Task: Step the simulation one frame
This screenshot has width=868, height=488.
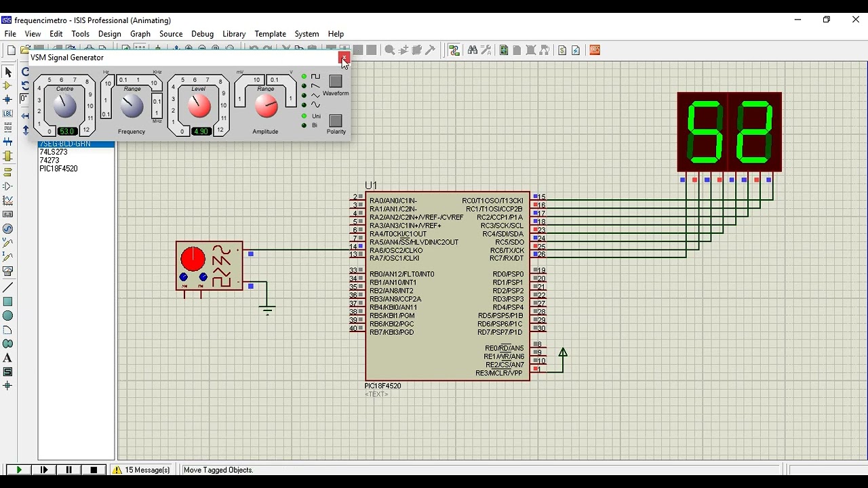Action: click(44, 470)
